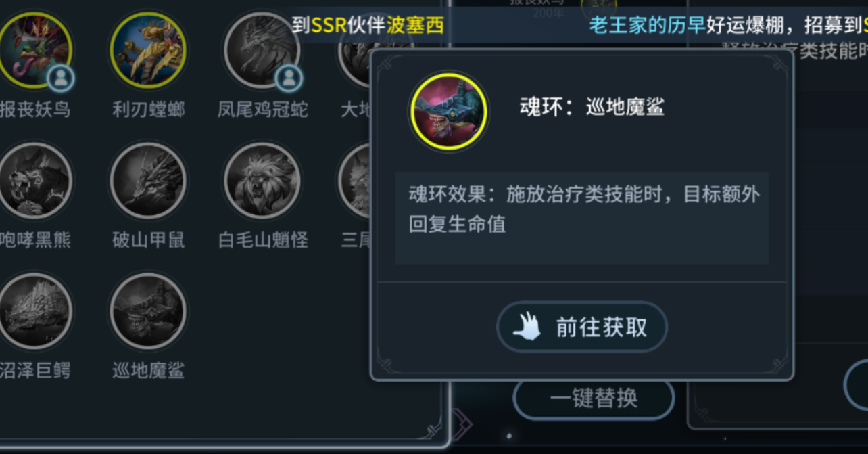Viewport: 868px width, 454px height.
Task: Click the 老王家的历早 announcement text
Action: click(x=647, y=26)
